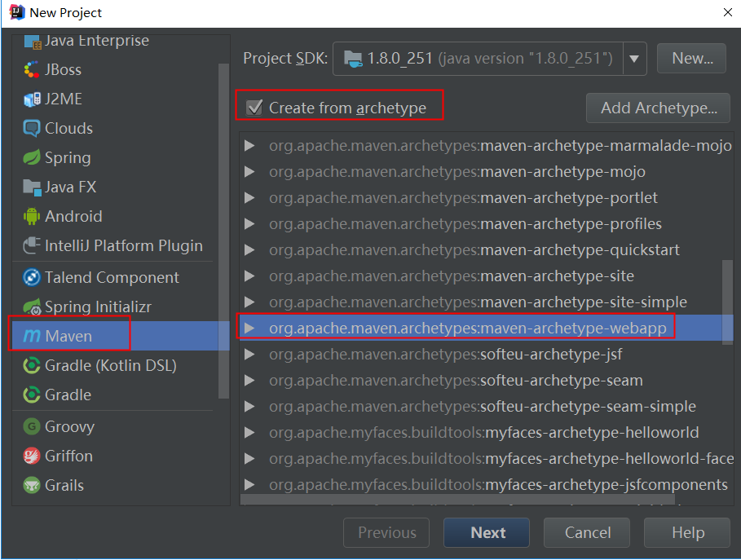Click the Spring leaf icon

tap(32, 157)
